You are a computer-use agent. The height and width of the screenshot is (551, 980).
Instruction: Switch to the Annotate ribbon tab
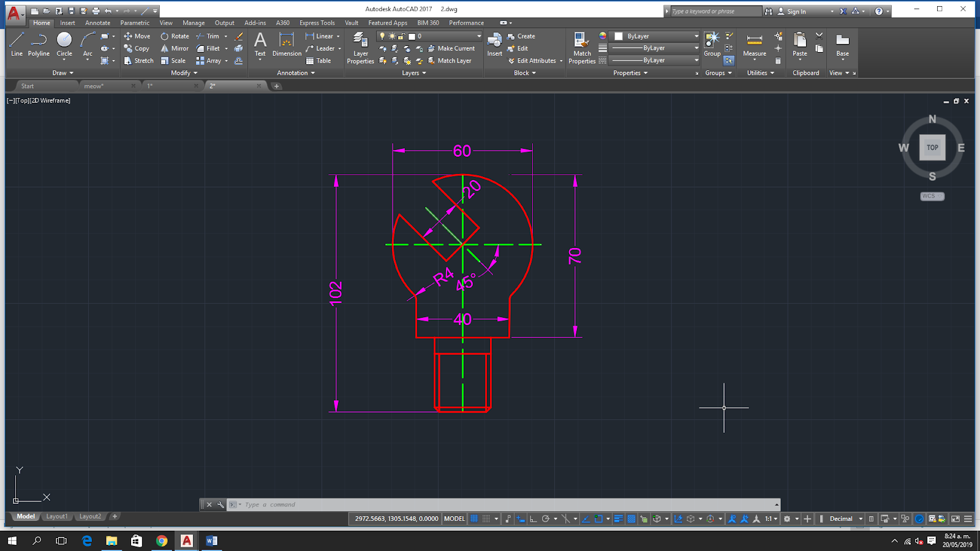(x=97, y=23)
